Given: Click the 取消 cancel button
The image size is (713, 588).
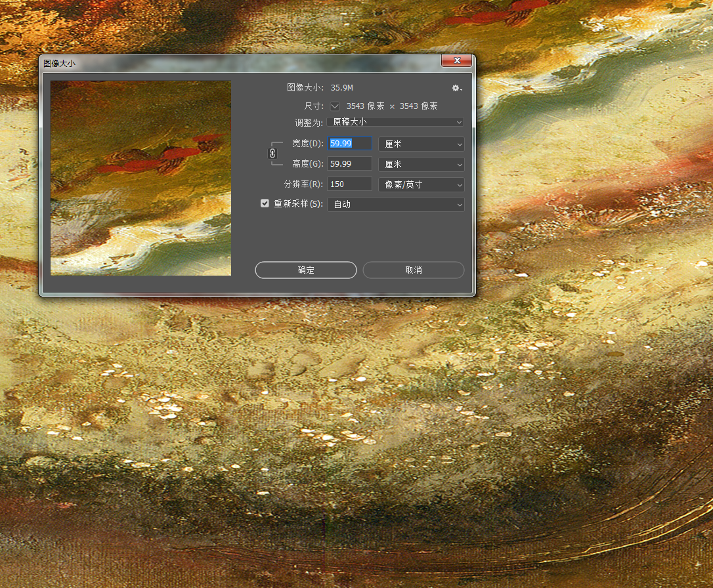Looking at the screenshot, I should tap(414, 270).
